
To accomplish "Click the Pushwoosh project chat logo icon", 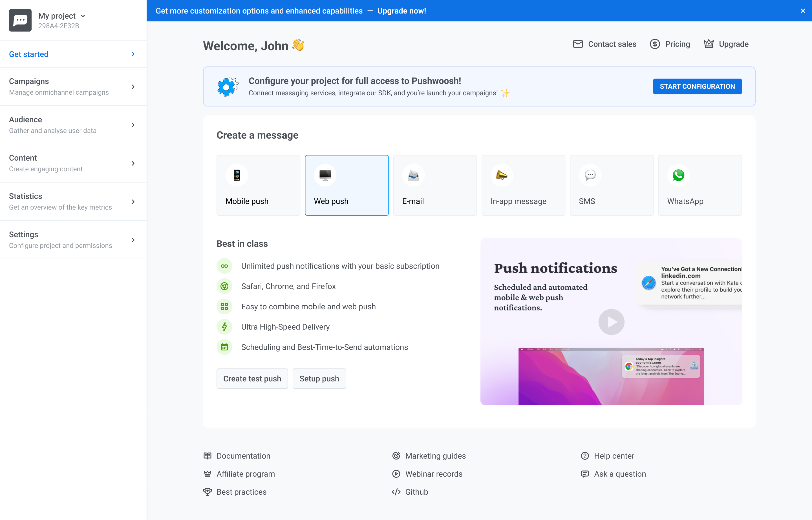I will coord(20,20).
